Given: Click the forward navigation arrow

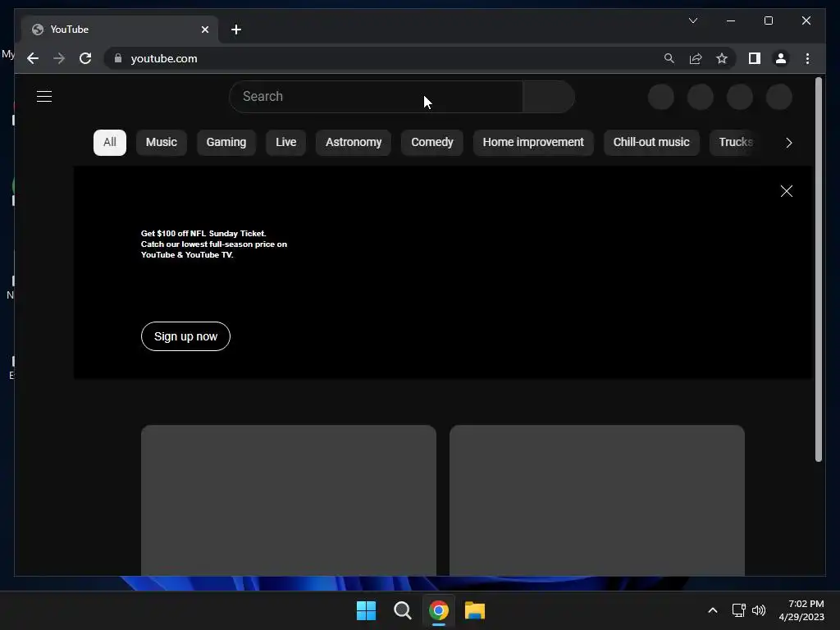Looking at the screenshot, I should (59, 58).
